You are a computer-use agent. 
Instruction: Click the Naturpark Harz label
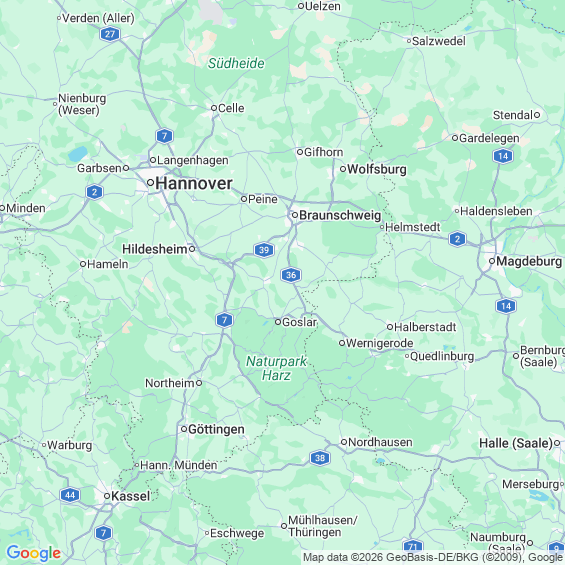point(276,368)
